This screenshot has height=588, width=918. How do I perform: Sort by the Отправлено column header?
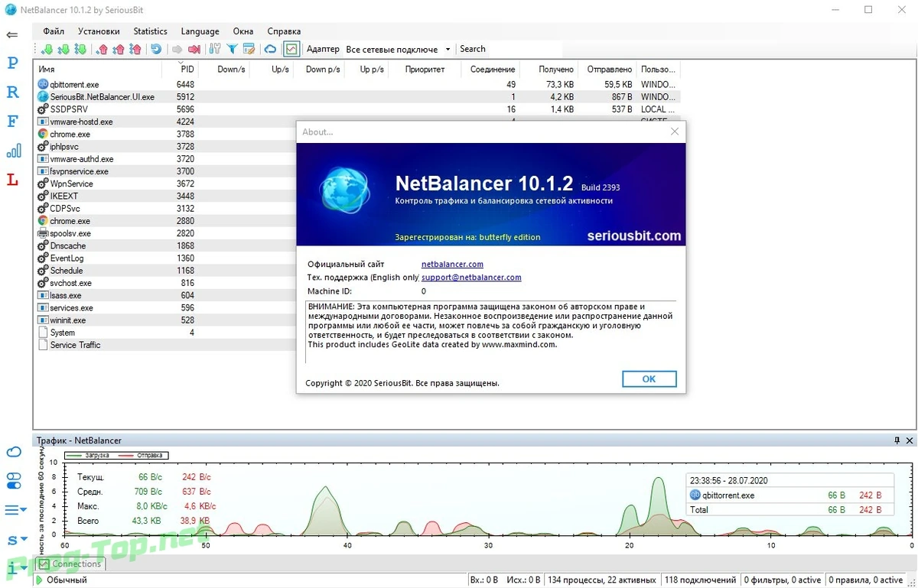point(608,69)
